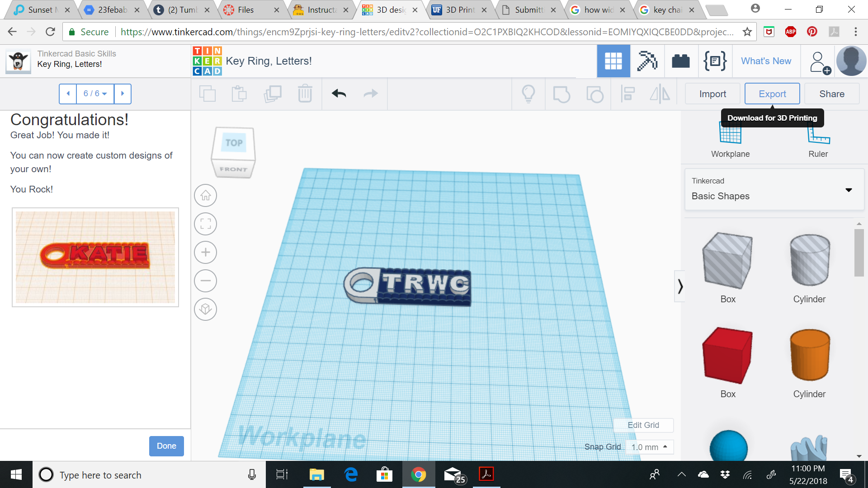Click the Export button
Screen dimensions: 868x488
click(772, 94)
